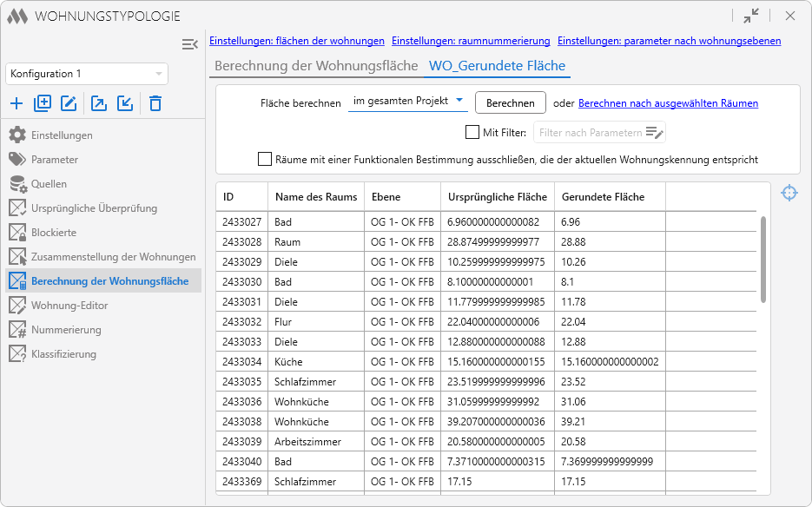Click the 'Filter nach Parametern' input field

(x=590, y=133)
